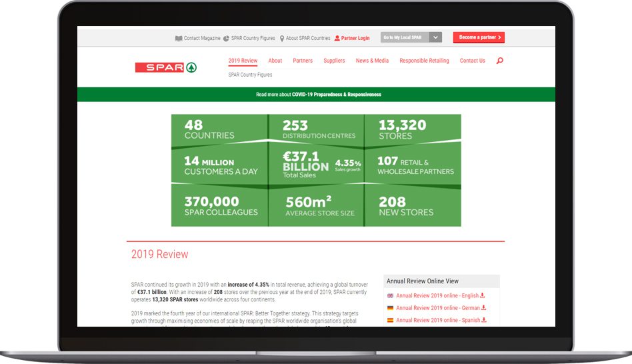Open the About menu
This screenshot has height=364, width=632.
(275, 61)
